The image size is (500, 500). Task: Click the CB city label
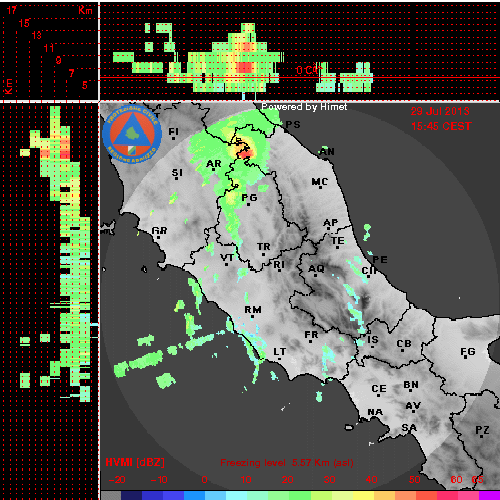(x=404, y=344)
